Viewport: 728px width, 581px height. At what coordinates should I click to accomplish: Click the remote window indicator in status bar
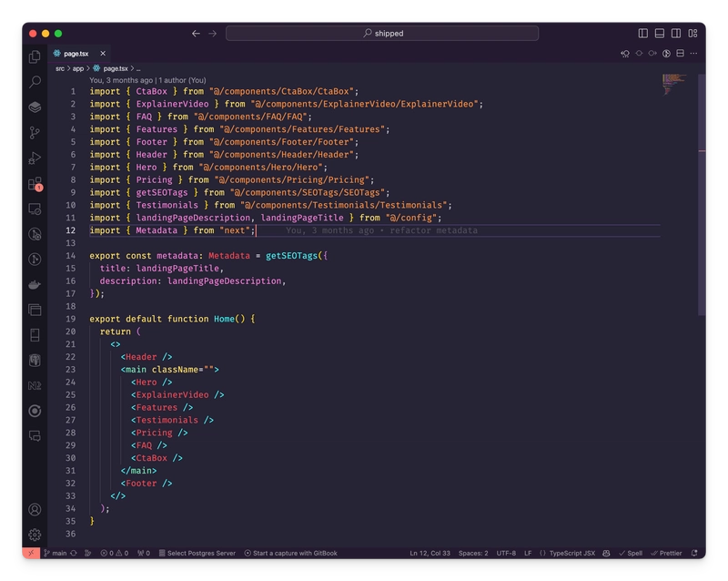coord(31,553)
